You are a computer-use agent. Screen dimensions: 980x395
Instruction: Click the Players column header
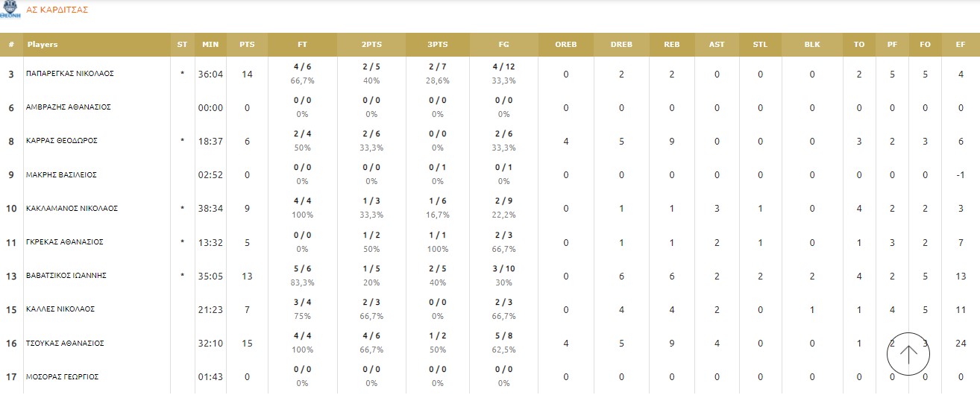[x=43, y=45]
